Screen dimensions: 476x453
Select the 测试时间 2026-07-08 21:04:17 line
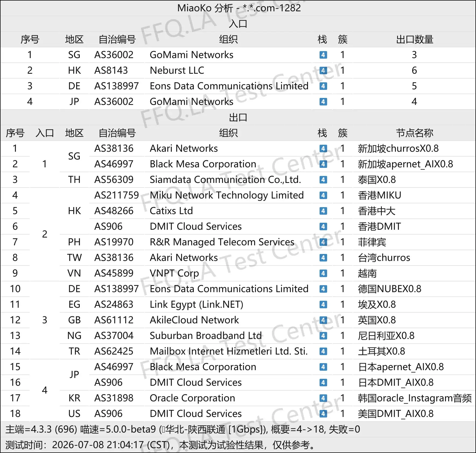(161, 445)
